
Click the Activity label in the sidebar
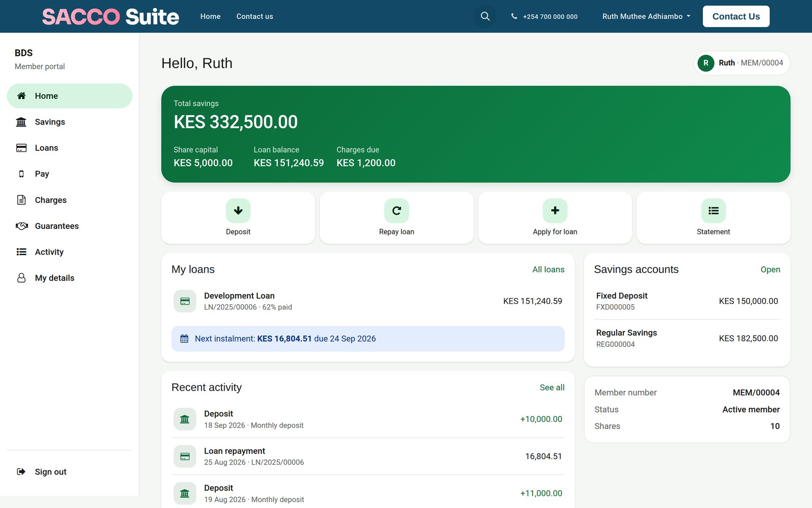[x=49, y=252]
